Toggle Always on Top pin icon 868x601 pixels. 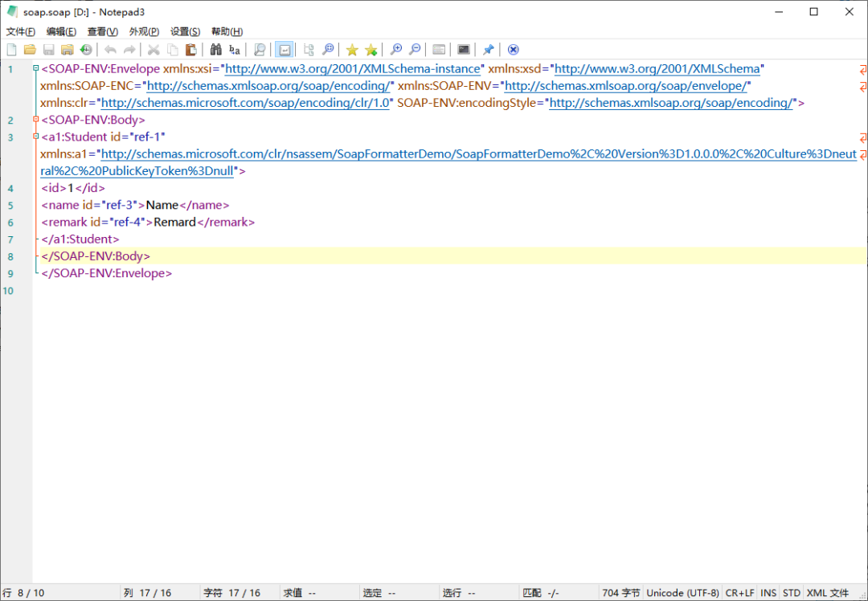point(488,50)
